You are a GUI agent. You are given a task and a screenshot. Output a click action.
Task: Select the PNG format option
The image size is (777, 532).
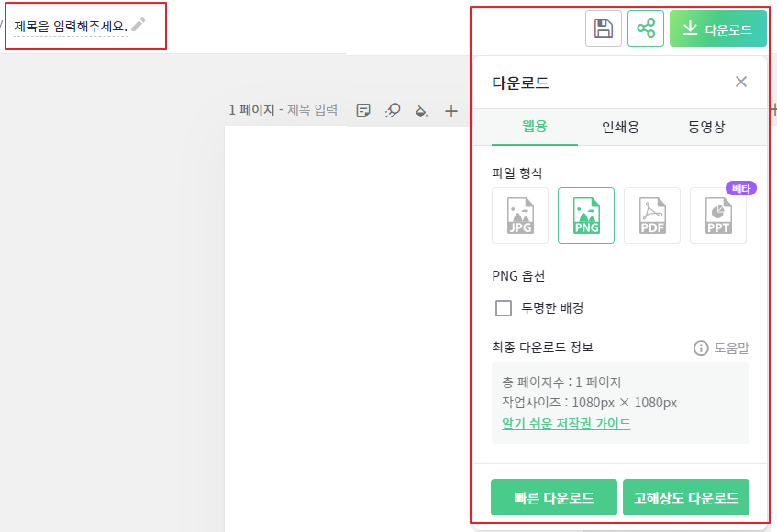[585, 216]
